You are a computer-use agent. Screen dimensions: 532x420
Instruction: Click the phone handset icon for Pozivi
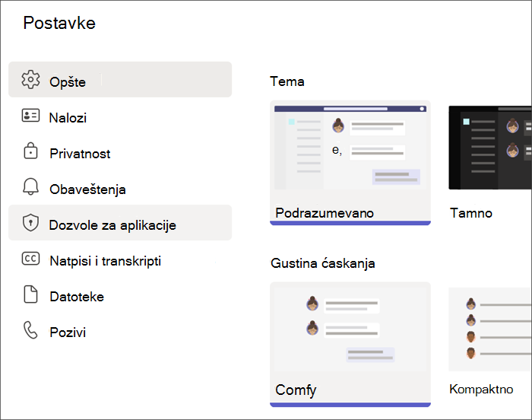click(30, 330)
